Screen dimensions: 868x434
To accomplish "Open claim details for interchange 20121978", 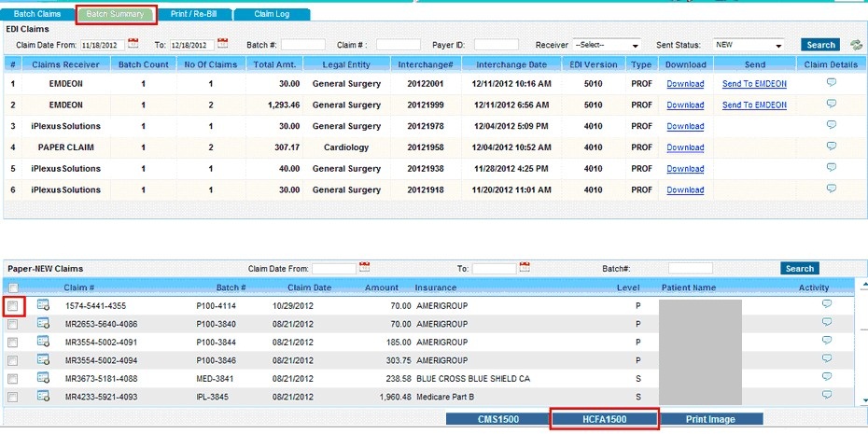I will 831,124.
